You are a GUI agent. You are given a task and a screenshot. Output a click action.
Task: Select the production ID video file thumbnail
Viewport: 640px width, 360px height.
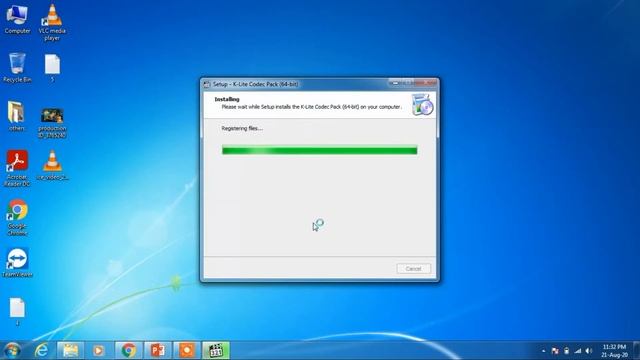point(52,123)
